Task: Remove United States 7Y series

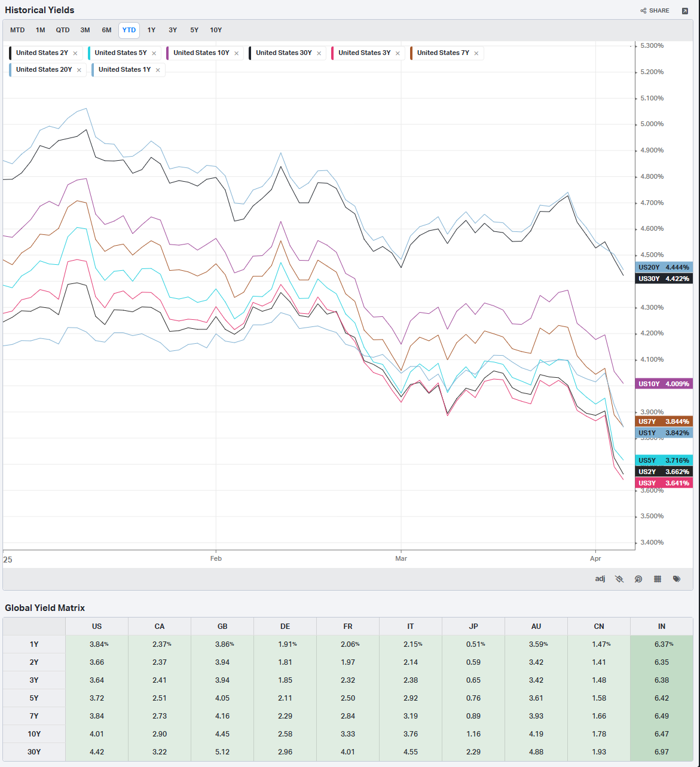Action: (476, 53)
